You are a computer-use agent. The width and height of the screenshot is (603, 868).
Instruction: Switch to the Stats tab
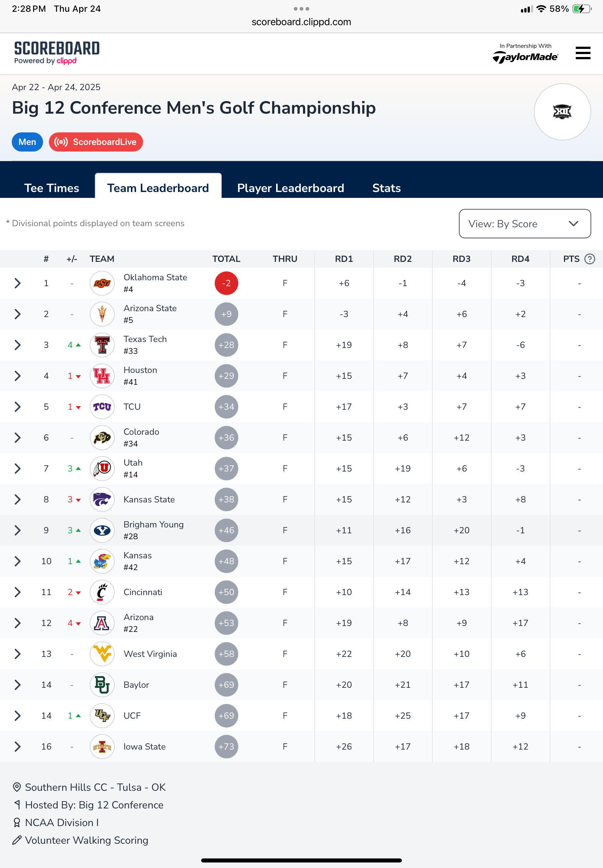pos(386,188)
